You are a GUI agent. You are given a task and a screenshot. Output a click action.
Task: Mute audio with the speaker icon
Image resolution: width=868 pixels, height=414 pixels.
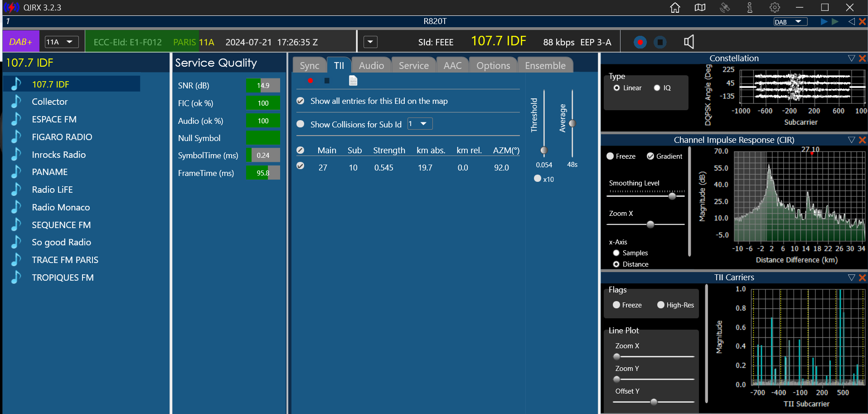pyautogui.click(x=689, y=42)
